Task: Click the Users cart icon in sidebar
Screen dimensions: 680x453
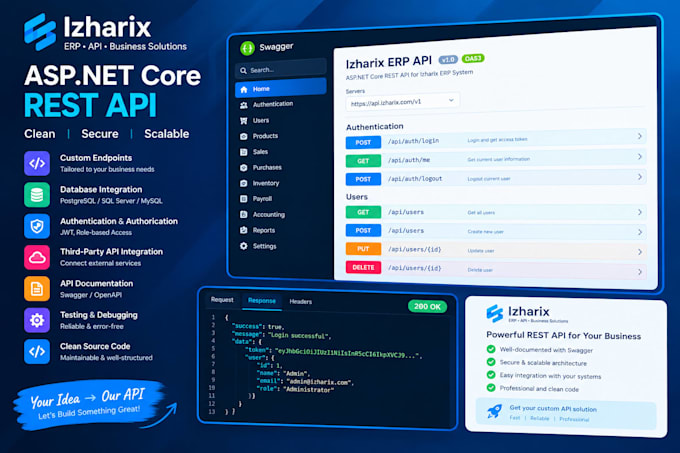Action: point(244,121)
